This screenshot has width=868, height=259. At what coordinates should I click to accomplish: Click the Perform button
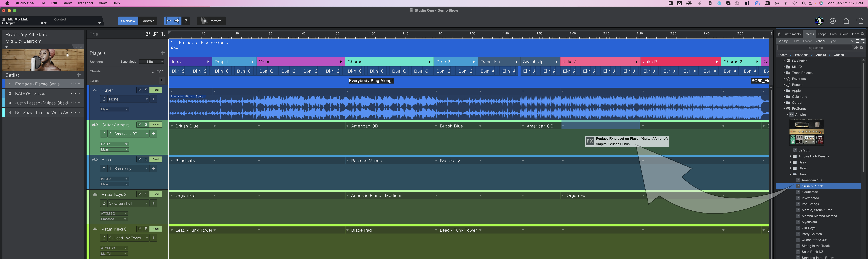click(x=212, y=21)
